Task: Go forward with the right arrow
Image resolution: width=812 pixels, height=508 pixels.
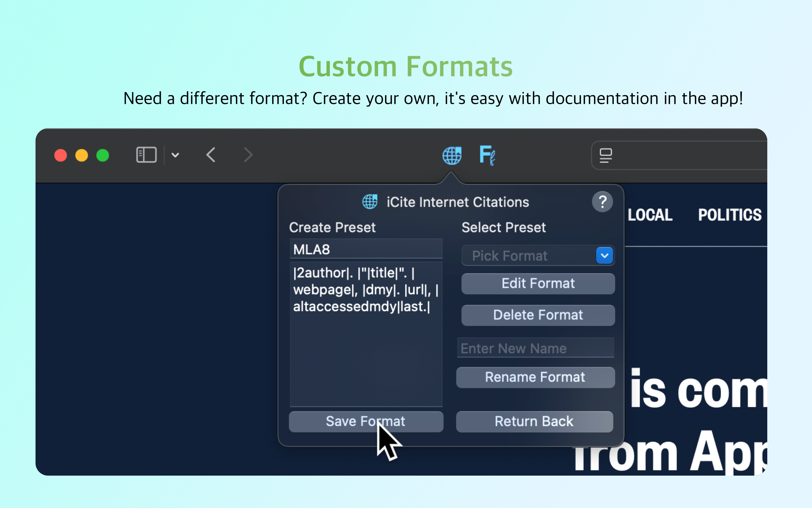Action: click(x=248, y=155)
